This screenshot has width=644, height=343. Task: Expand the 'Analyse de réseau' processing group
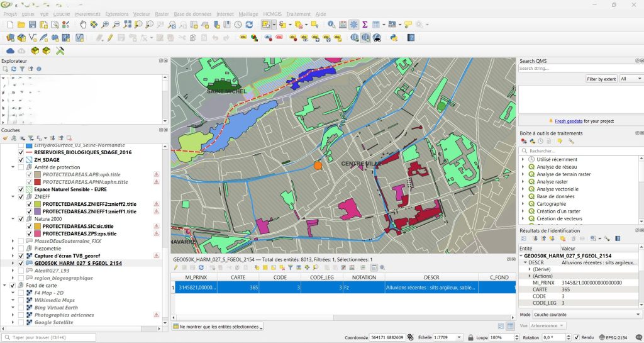click(x=523, y=167)
